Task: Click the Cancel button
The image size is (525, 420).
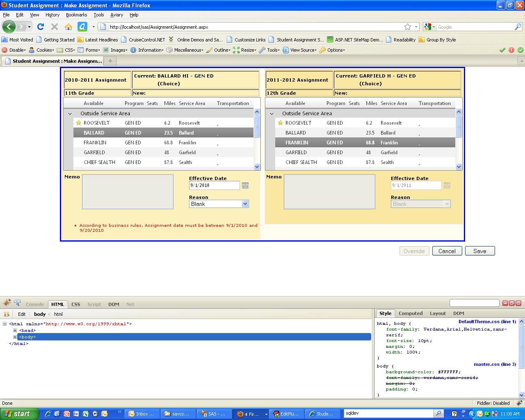Action: [x=447, y=251]
